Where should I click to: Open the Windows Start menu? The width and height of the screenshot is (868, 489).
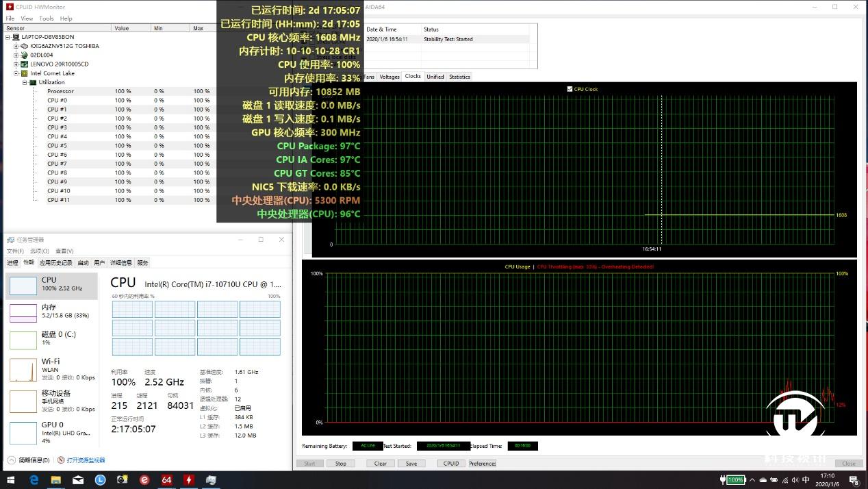[12, 480]
